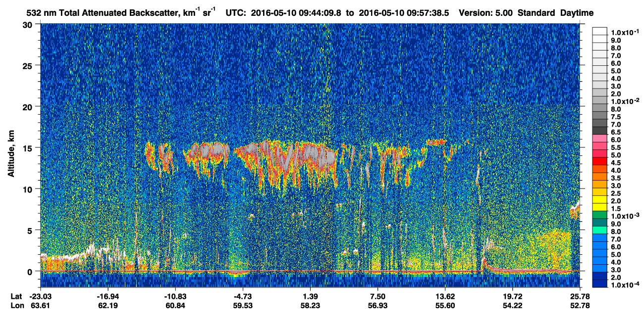Click the '2.5' colorbar label
Image resolution: width=644 pixels, height=330 pixels.
616,194
